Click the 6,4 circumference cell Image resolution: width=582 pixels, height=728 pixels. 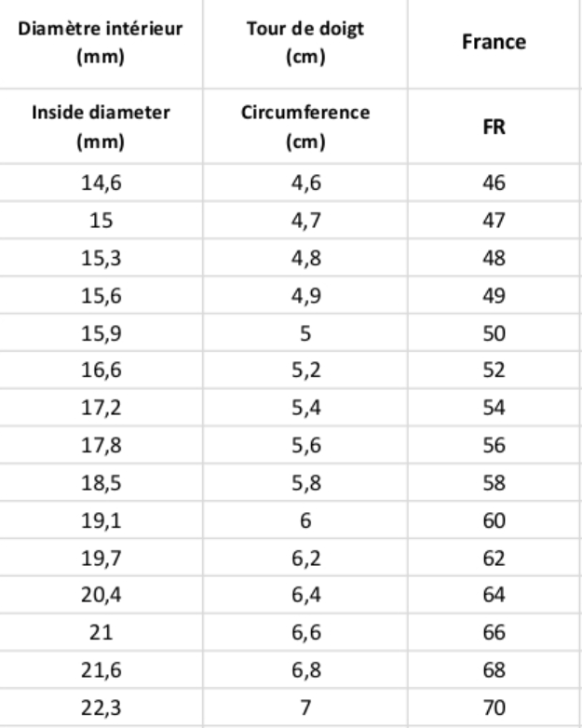[x=306, y=597]
